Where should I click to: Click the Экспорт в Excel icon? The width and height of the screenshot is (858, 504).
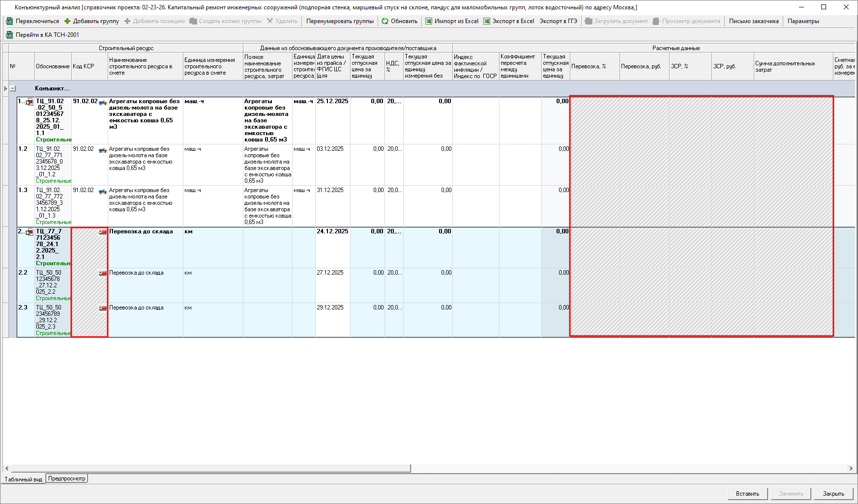point(487,21)
